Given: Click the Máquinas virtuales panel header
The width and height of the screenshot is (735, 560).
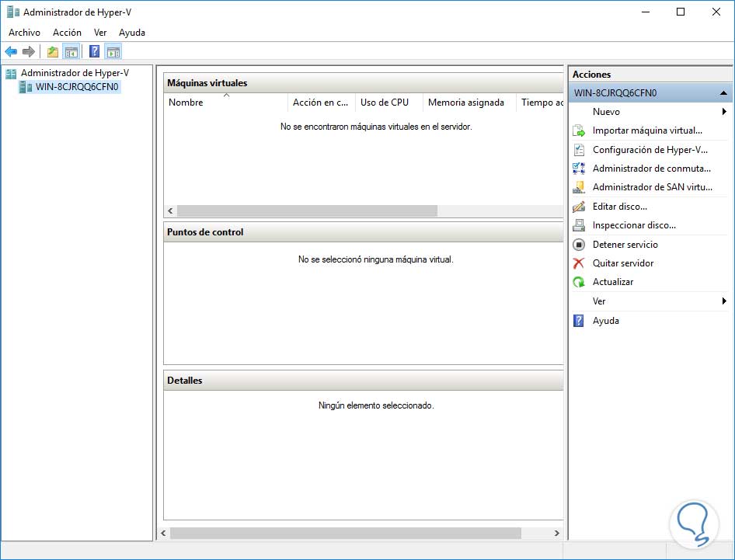Looking at the screenshot, I should pyautogui.click(x=364, y=83).
